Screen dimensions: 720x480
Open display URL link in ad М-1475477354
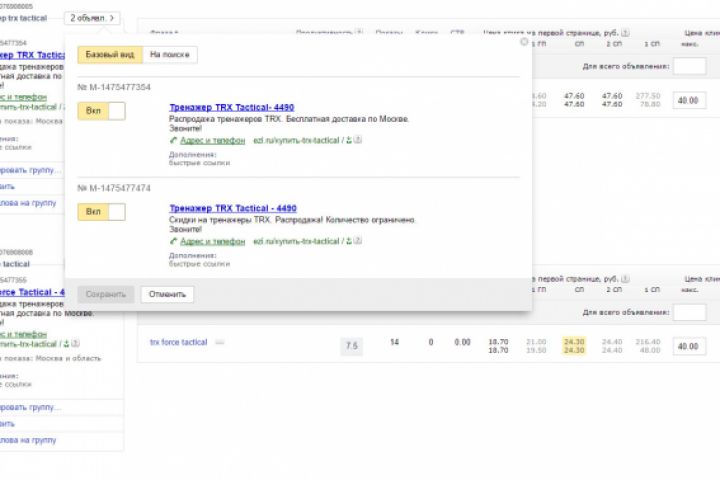(x=296, y=141)
